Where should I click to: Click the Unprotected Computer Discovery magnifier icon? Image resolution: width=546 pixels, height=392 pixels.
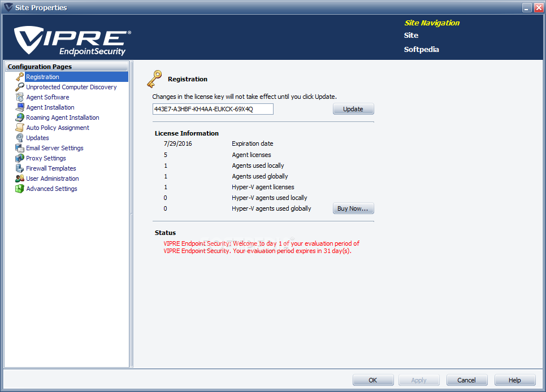click(x=20, y=87)
